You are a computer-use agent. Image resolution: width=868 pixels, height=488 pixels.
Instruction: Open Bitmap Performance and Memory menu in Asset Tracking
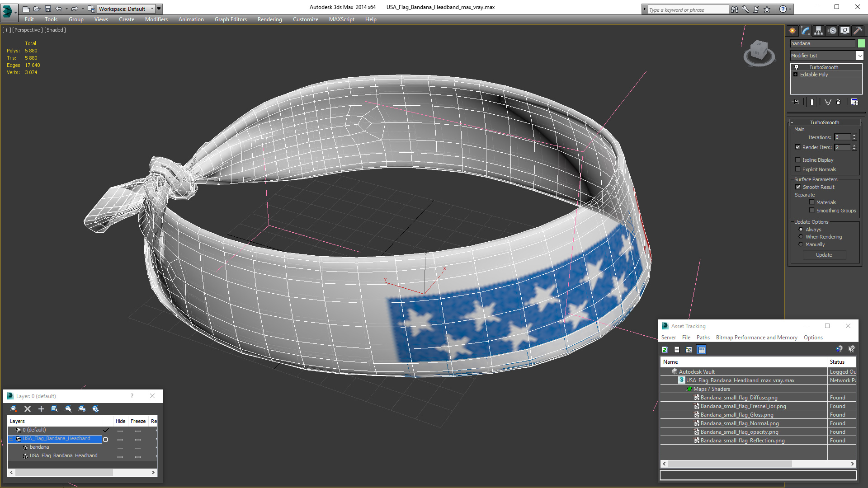coord(756,338)
